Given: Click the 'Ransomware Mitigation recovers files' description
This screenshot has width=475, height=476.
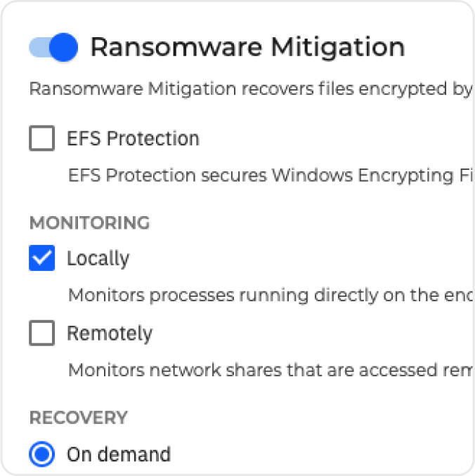Looking at the screenshot, I should click(249, 89).
